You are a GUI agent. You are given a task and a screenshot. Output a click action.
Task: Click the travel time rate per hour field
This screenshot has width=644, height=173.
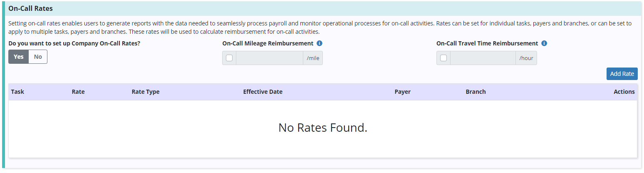click(x=483, y=58)
